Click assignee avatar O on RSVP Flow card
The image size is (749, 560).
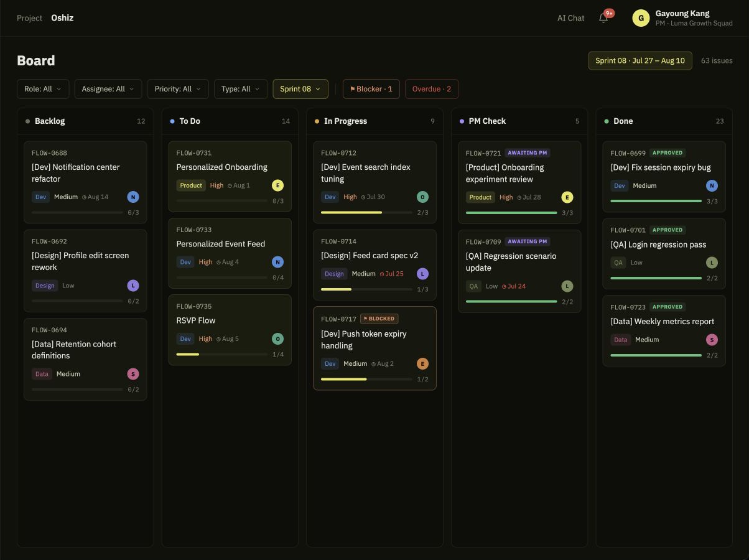pyautogui.click(x=277, y=339)
